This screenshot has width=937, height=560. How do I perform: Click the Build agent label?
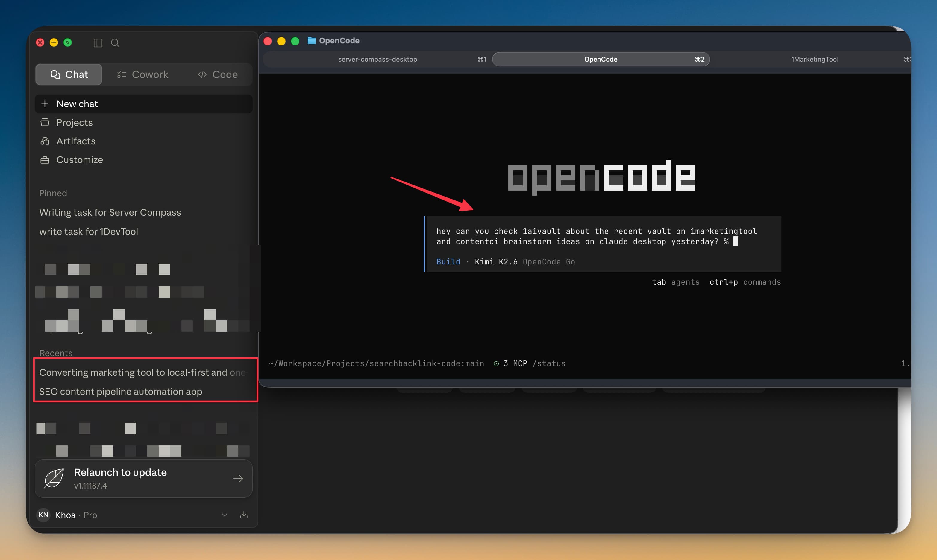point(448,262)
